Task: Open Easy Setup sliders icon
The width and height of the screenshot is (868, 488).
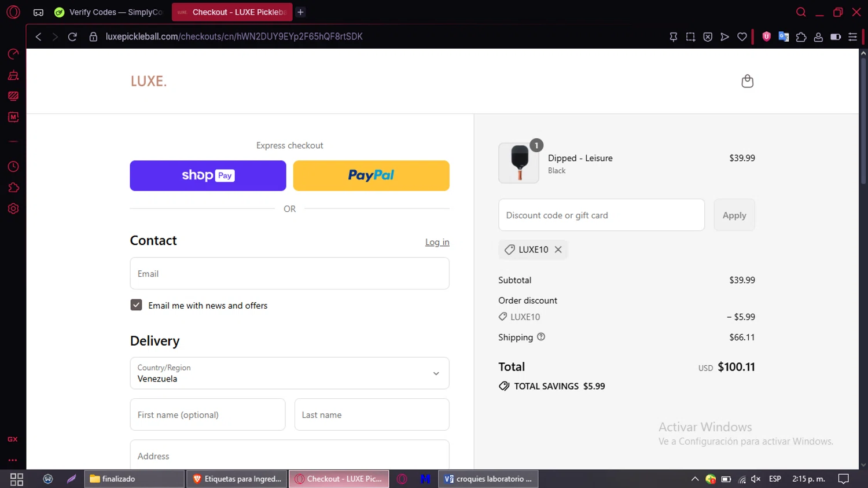Action: pyautogui.click(x=852, y=36)
